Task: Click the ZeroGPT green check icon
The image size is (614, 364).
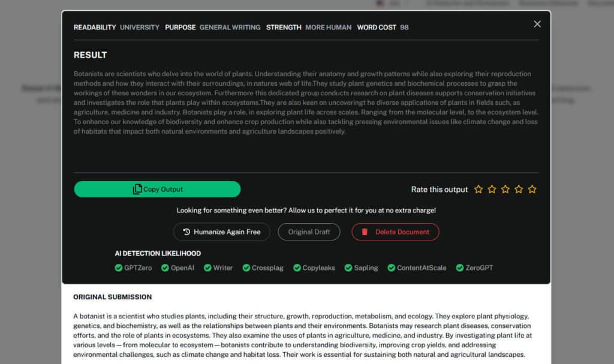Action: [460, 267]
